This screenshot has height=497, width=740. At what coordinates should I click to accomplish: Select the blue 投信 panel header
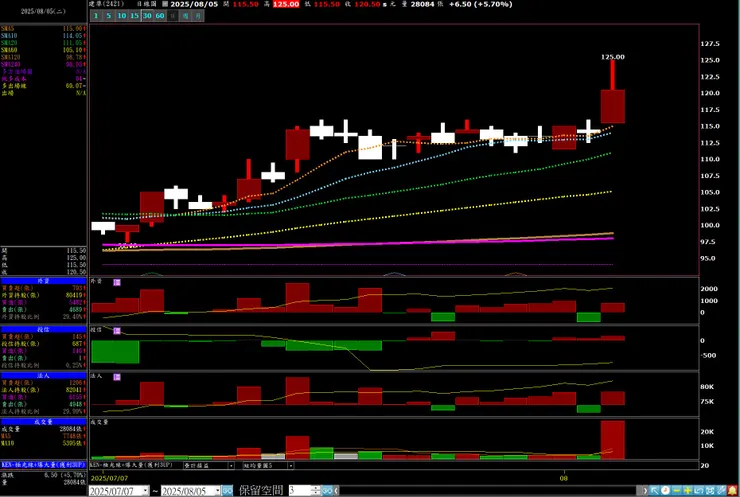43,329
